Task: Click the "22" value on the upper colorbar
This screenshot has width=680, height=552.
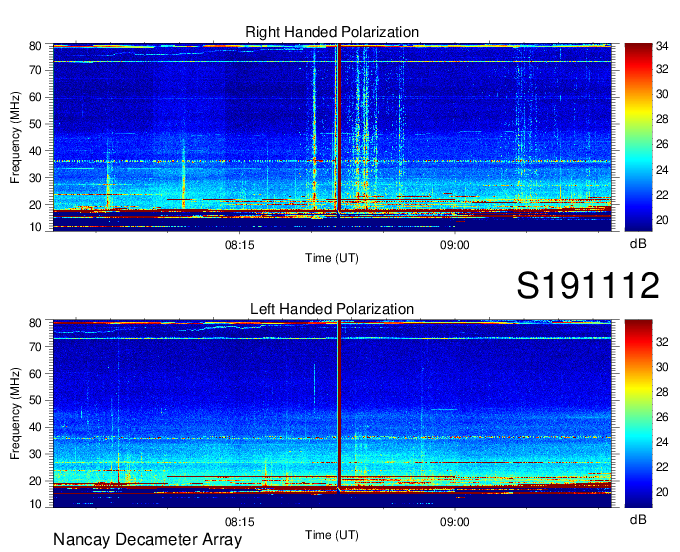Action: point(662,195)
